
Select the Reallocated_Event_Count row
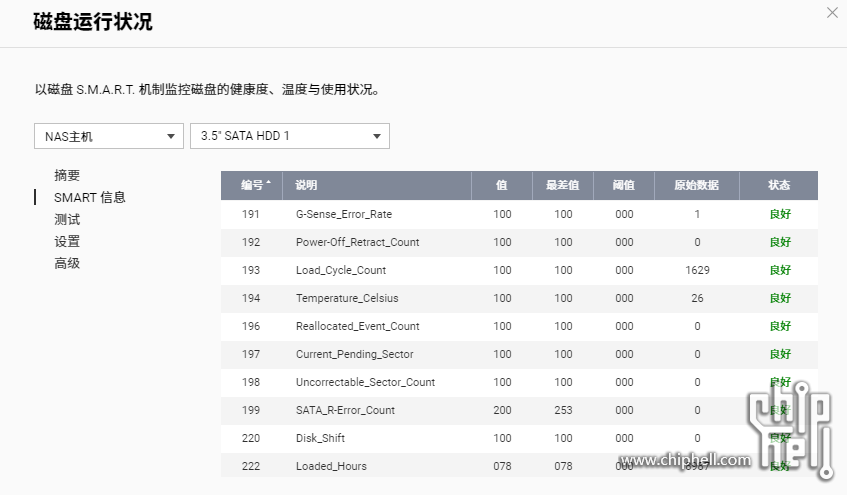click(519, 326)
